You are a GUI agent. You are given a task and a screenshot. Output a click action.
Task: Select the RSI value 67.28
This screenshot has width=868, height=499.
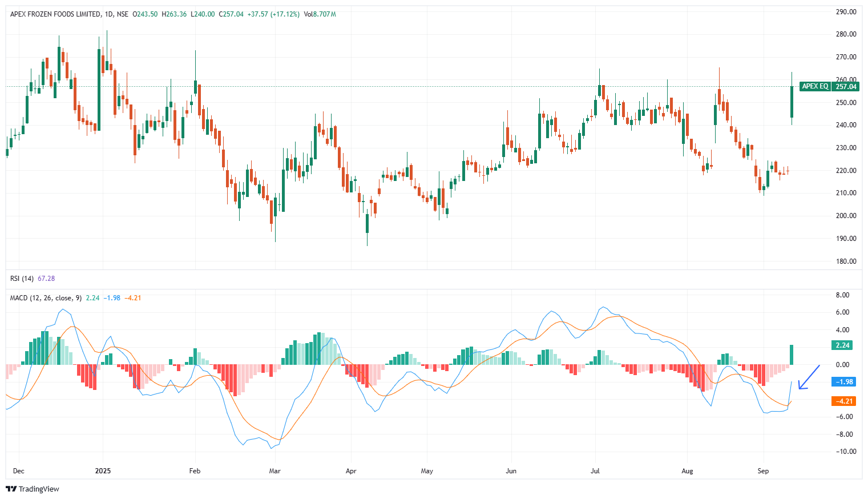point(46,279)
